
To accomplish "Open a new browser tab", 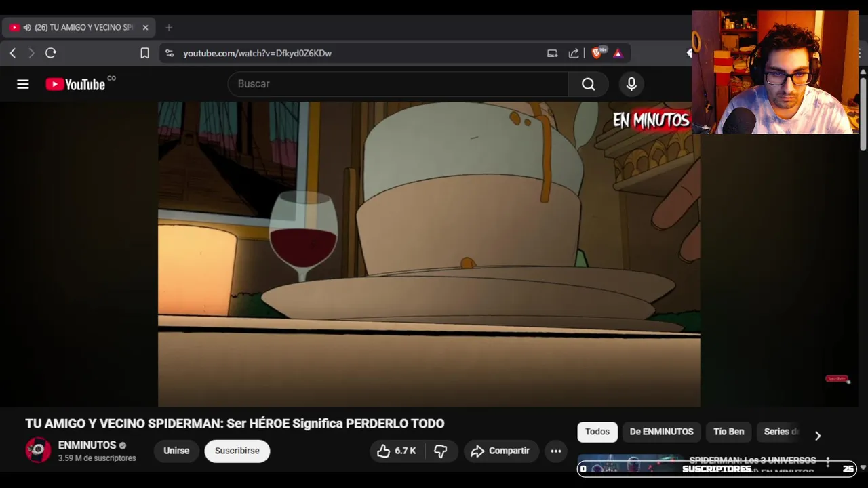I will (x=169, y=28).
